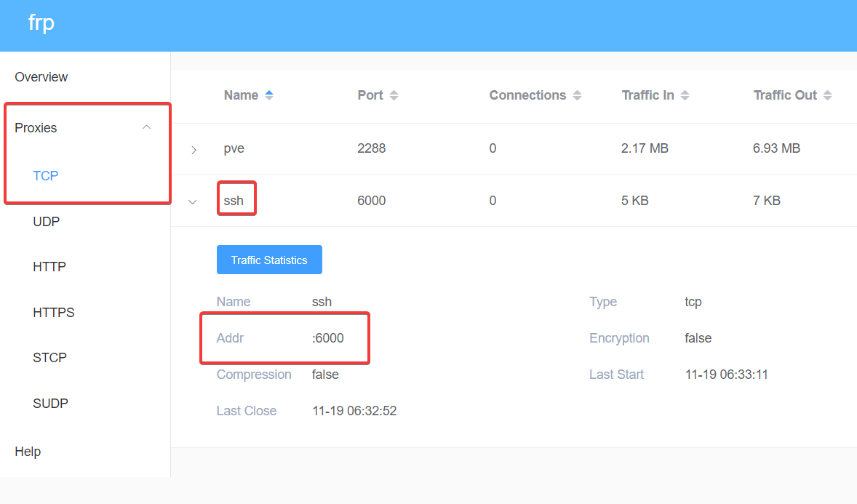Open the Help menu item
Viewport: 857px width, 504px height.
click(28, 452)
